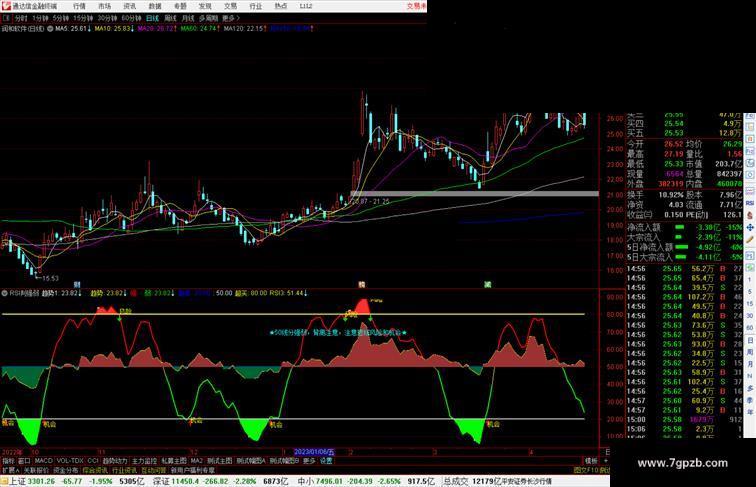The height and width of the screenshot is (487, 756).
Task: Click the highlighted 2023/01/06 date marker
Action: 313,452
